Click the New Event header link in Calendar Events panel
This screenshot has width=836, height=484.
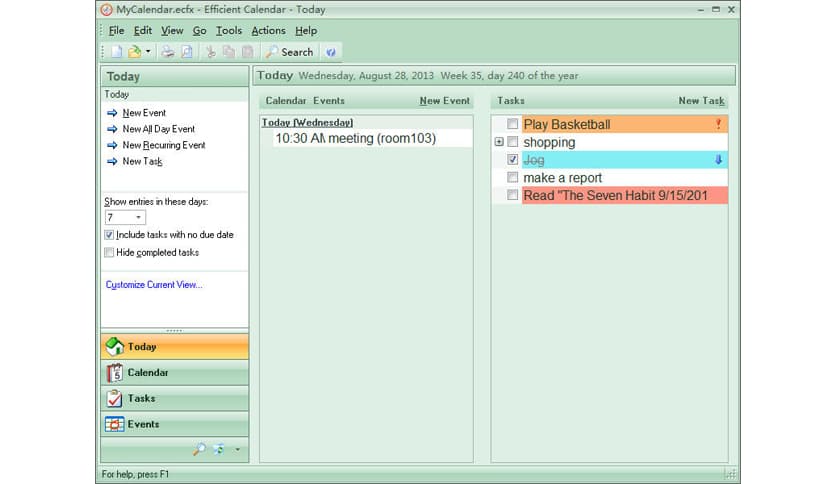[445, 101]
